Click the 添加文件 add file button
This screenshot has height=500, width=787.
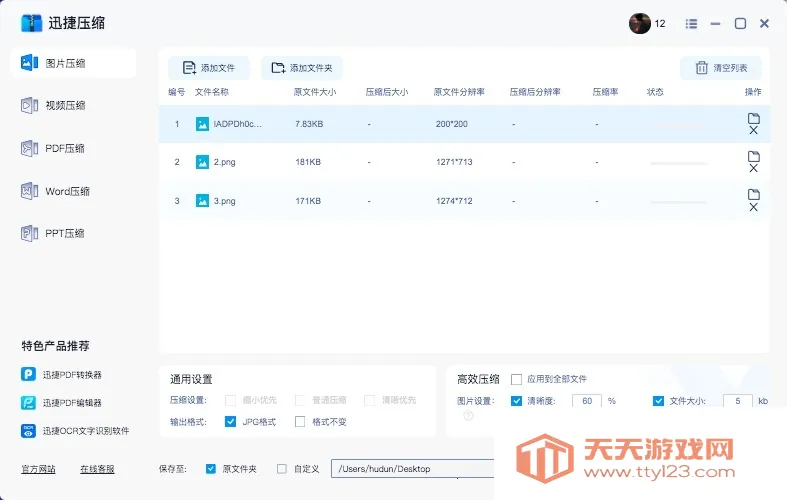(x=209, y=68)
